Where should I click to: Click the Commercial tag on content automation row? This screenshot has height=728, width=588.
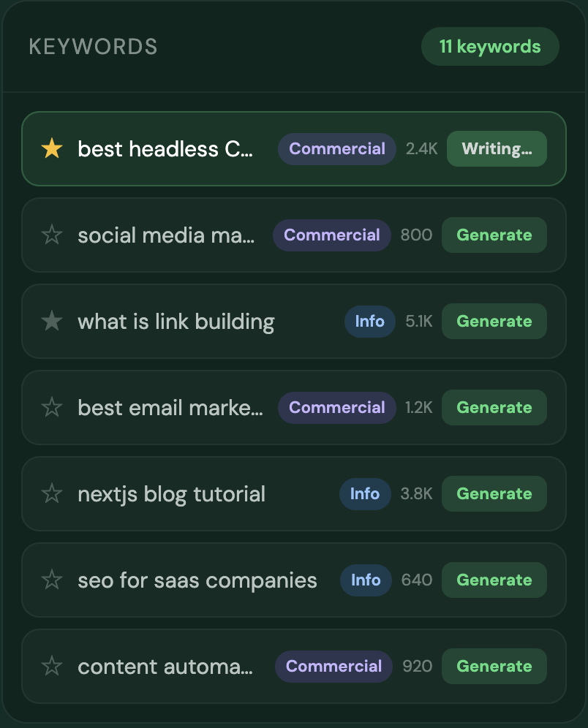coord(333,667)
